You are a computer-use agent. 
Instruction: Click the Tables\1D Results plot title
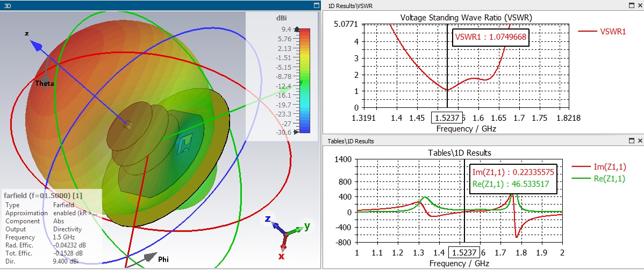click(x=460, y=153)
